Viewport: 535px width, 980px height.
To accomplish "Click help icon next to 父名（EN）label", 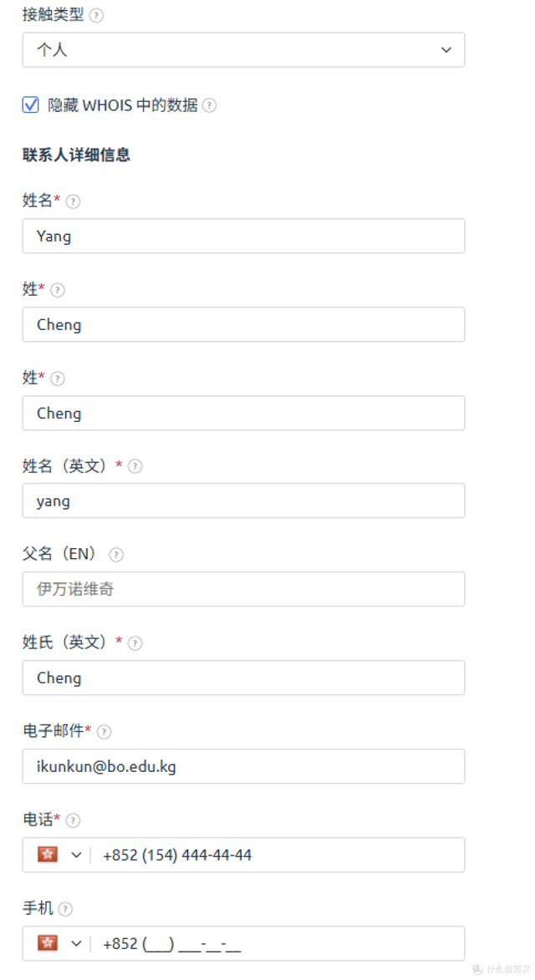I will 116,555.
